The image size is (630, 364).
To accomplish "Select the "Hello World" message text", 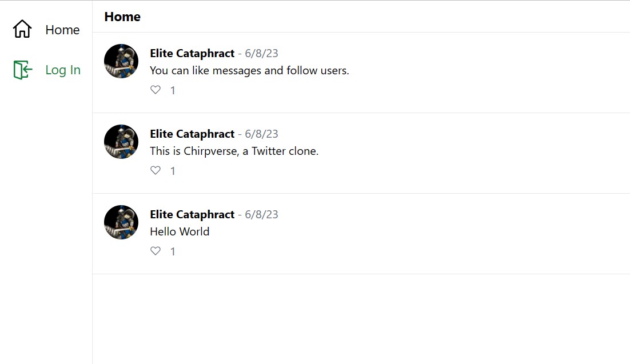I will (180, 231).
